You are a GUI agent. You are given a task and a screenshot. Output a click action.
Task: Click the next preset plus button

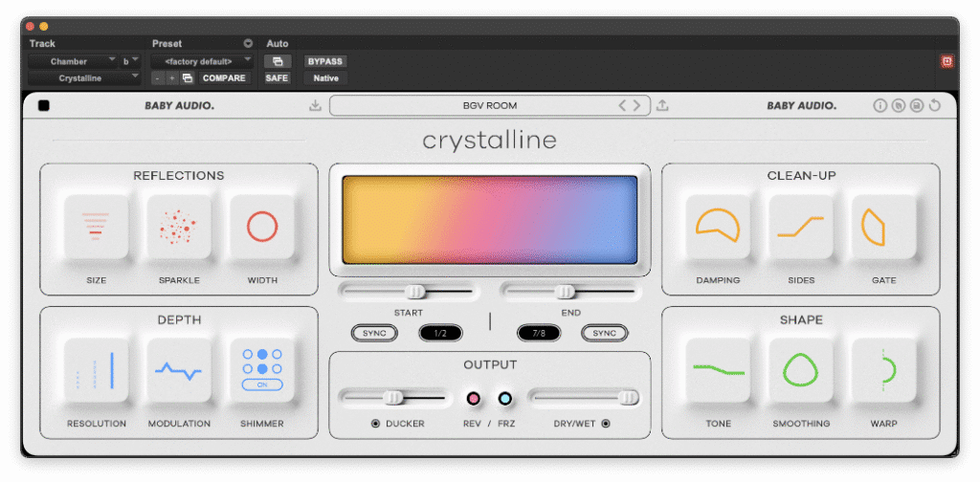(x=172, y=78)
